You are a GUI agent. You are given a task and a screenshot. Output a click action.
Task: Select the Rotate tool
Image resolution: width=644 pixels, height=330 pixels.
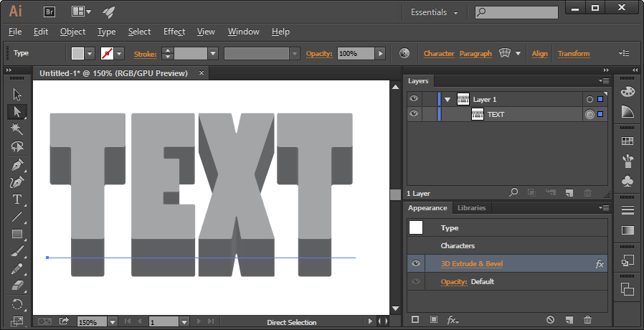click(x=16, y=304)
